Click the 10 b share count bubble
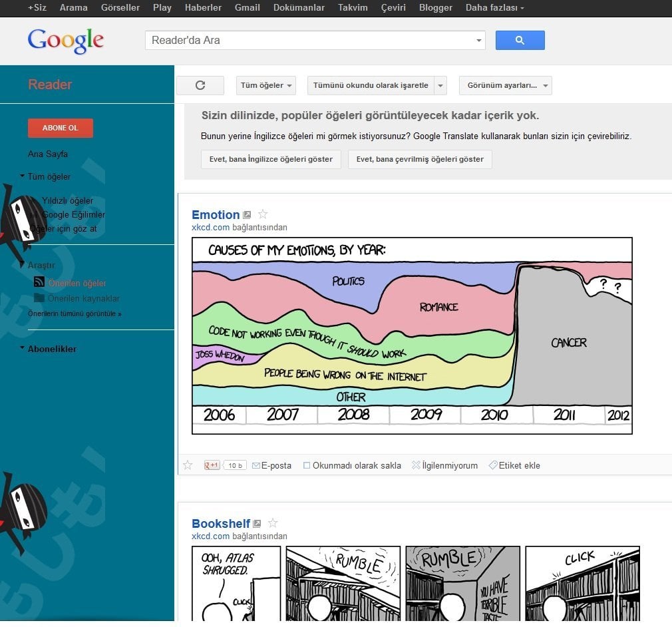Image resolution: width=672 pixels, height=627 pixels. click(x=235, y=465)
